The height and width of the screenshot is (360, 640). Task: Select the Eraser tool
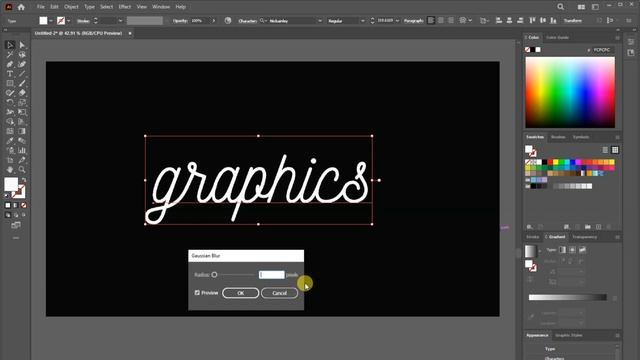(x=22, y=93)
